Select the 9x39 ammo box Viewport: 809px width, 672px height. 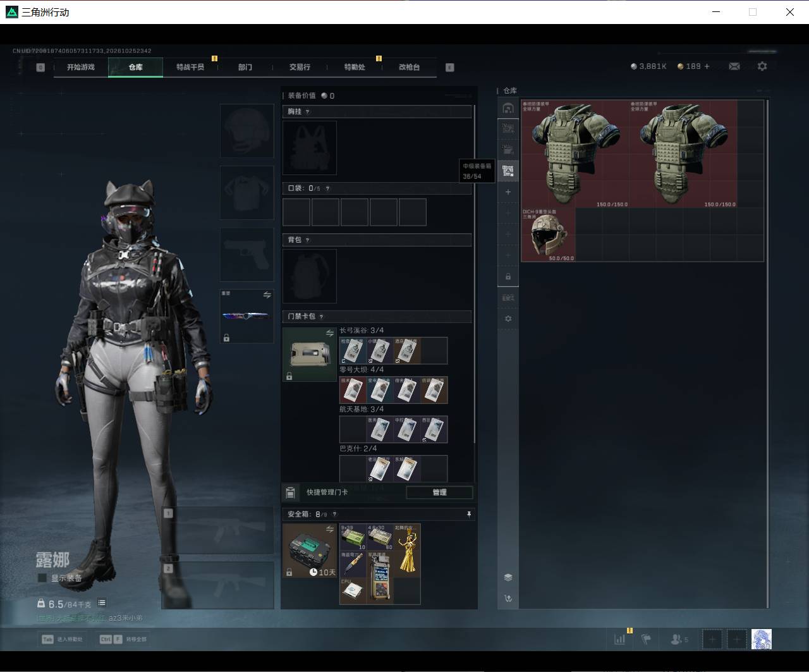[353, 537]
